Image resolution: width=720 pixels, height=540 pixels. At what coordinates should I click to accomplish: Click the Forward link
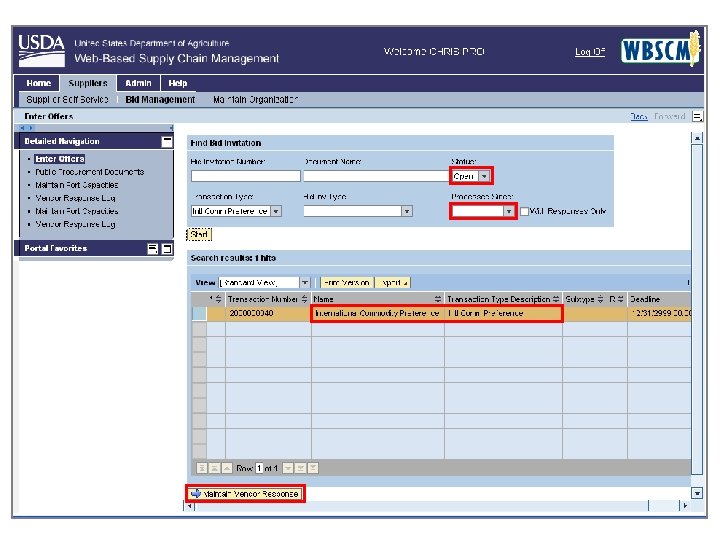tap(669, 117)
